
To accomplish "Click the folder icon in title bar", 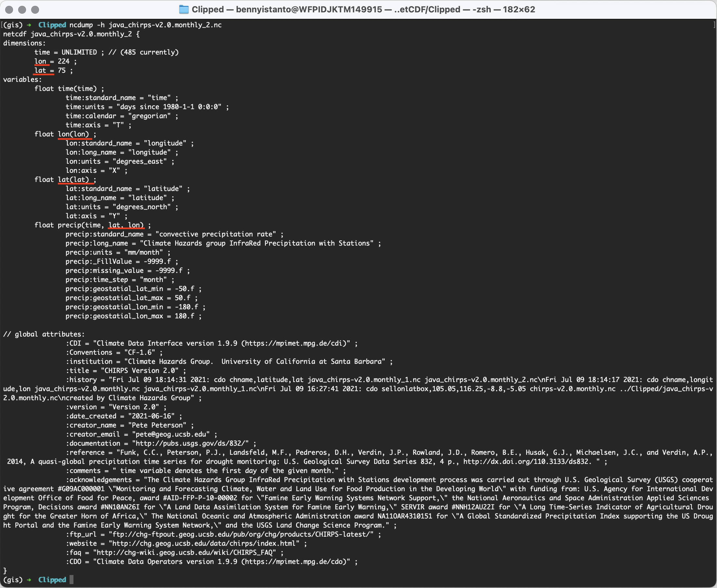I will (184, 9).
